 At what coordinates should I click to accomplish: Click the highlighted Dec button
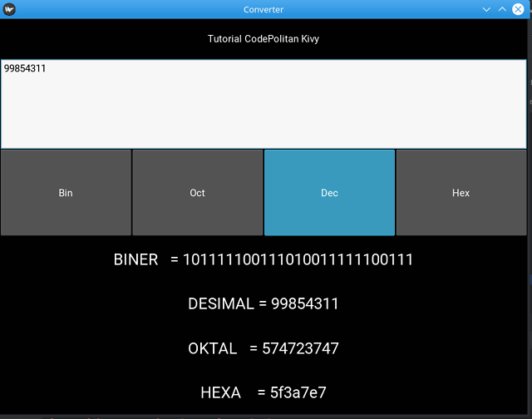tap(329, 193)
